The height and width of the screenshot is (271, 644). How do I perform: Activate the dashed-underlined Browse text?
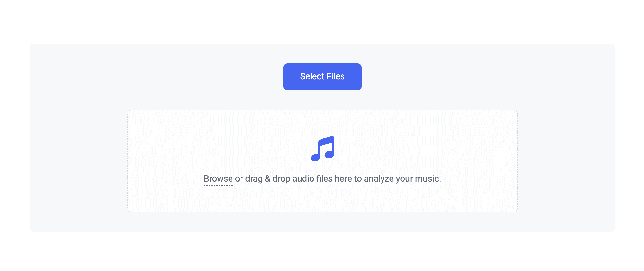[218, 179]
